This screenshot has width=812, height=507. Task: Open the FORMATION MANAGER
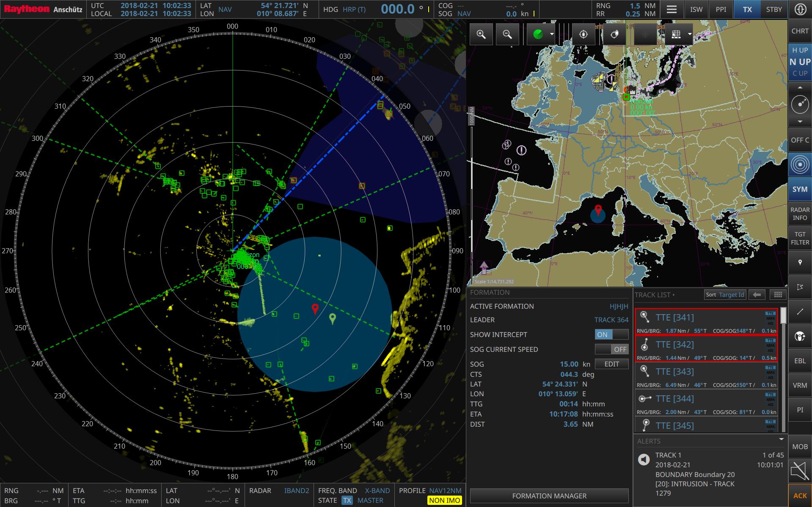coord(549,496)
